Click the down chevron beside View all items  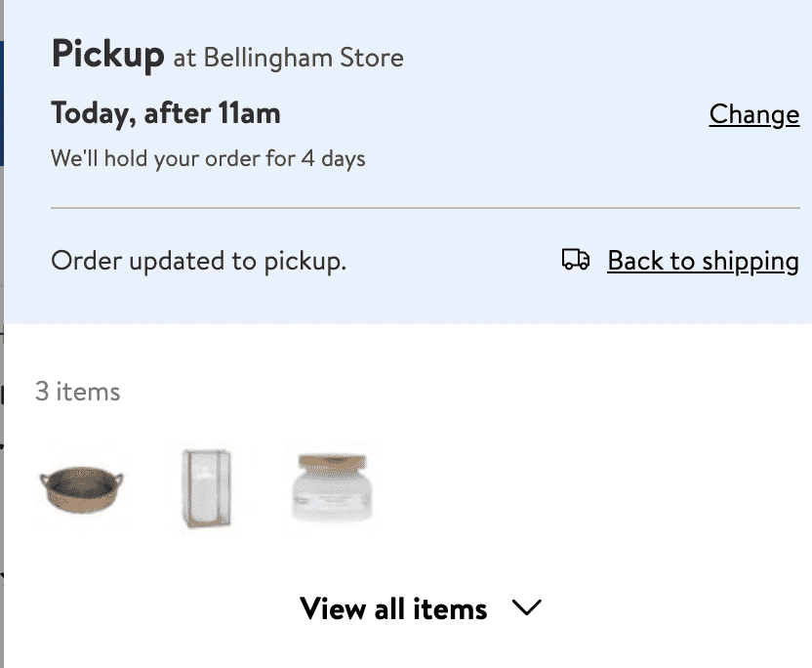tap(526, 608)
